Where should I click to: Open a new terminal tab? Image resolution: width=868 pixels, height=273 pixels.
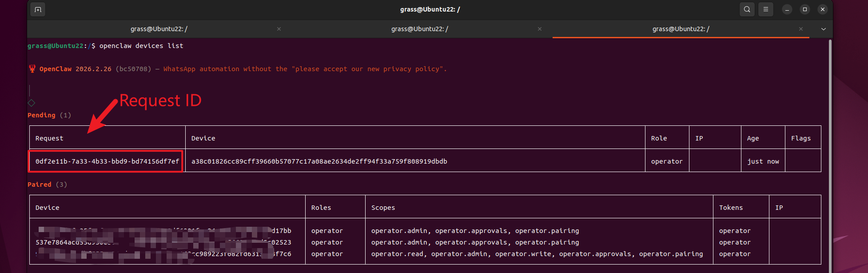click(x=38, y=9)
